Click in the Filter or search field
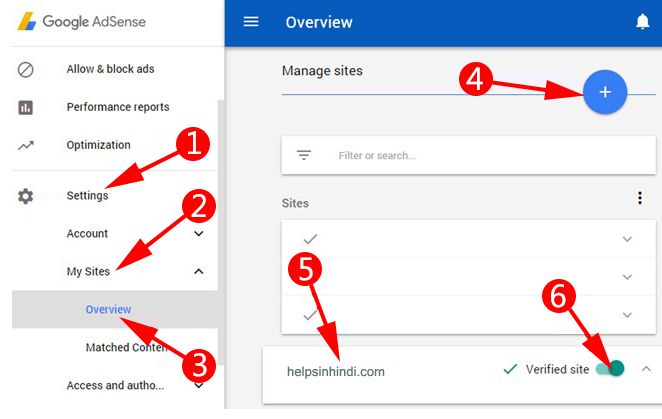The image size is (662, 419). [469, 155]
